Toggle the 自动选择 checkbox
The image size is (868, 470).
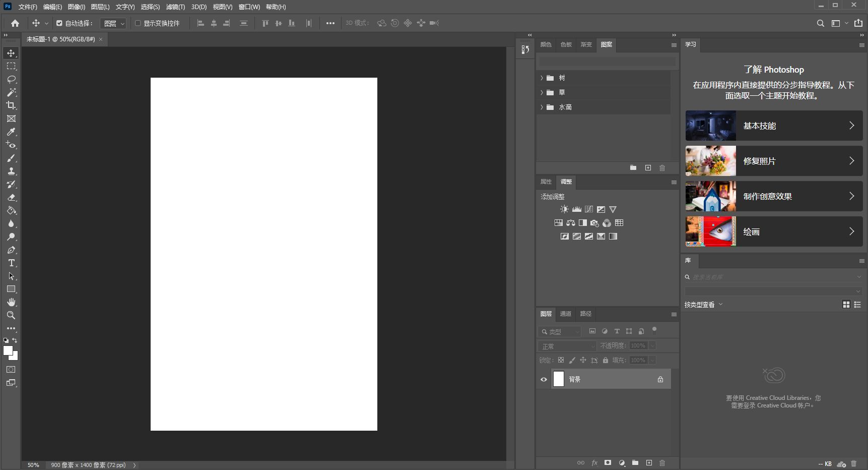coord(59,23)
